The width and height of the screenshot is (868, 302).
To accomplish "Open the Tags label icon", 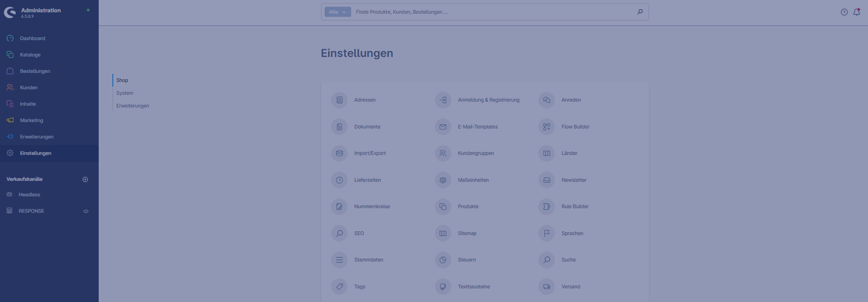I will tap(339, 286).
